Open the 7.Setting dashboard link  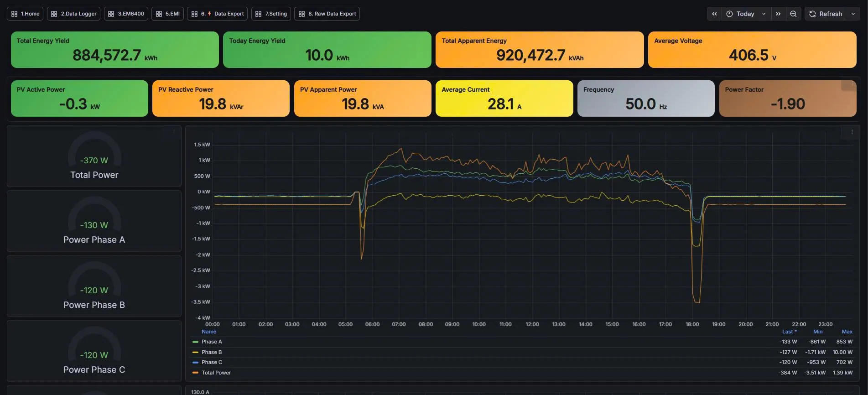[271, 14]
